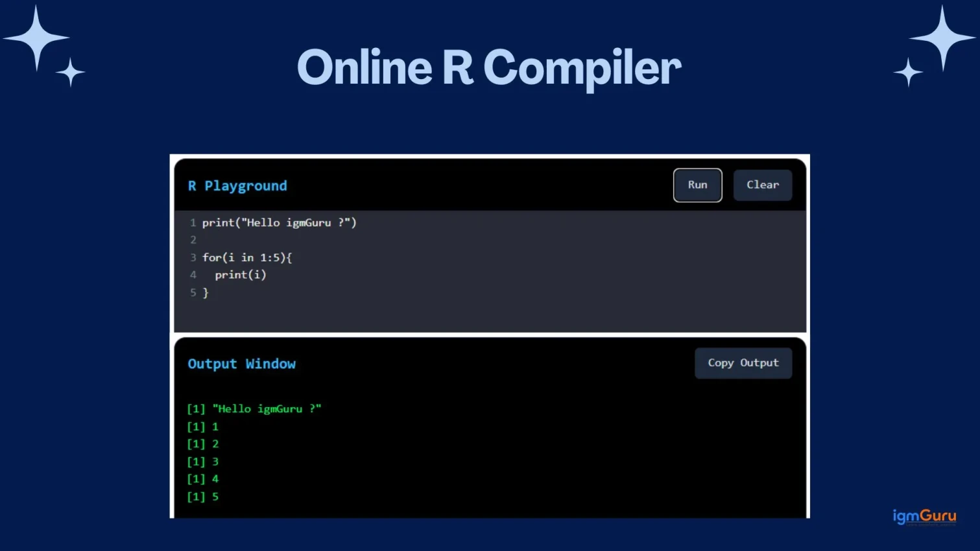Click line number 2 in the editor gutter

coord(193,240)
